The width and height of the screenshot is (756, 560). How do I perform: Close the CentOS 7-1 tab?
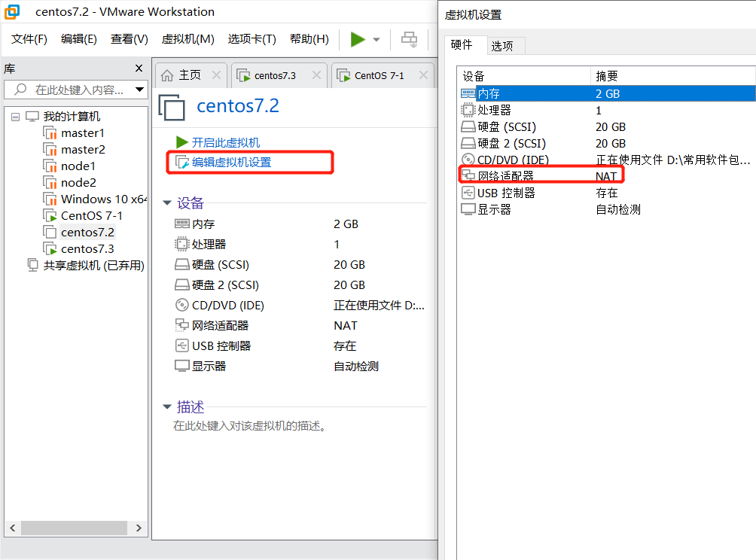(x=423, y=75)
